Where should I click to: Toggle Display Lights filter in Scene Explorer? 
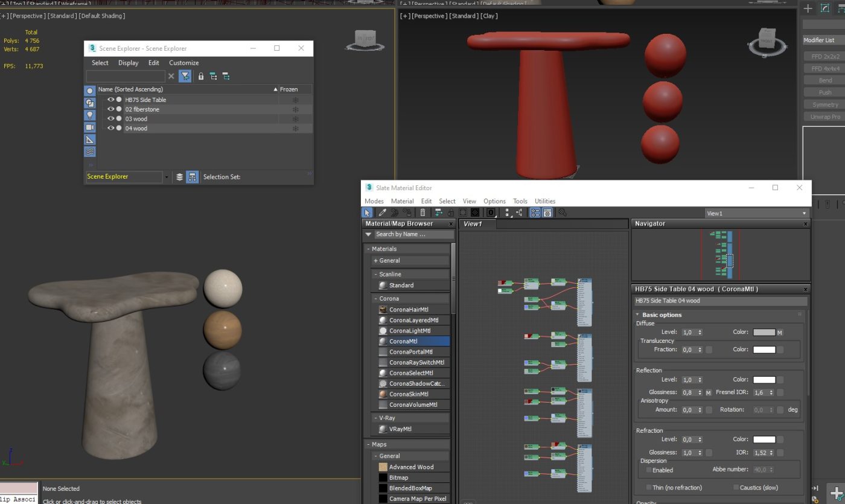pyautogui.click(x=90, y=115)
